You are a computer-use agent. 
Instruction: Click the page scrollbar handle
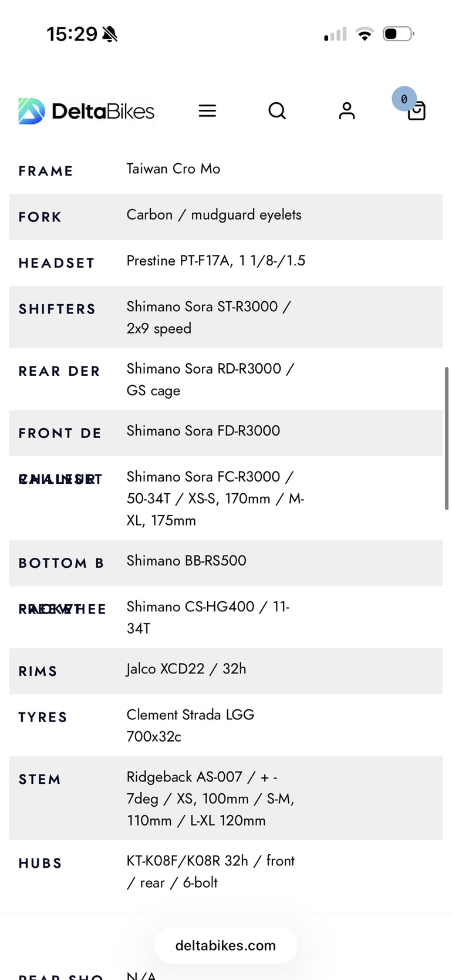pos(447,439)
